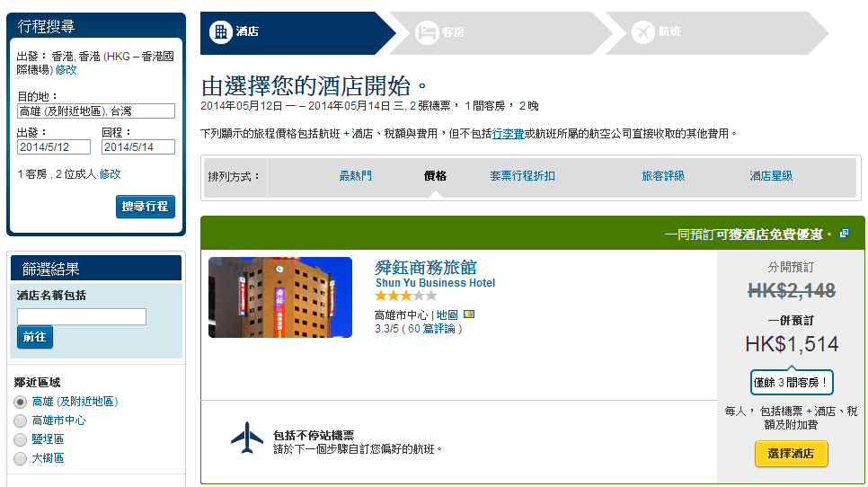Open the 舜鈺商務旅館 hotel title link

(x=425, y=267)
